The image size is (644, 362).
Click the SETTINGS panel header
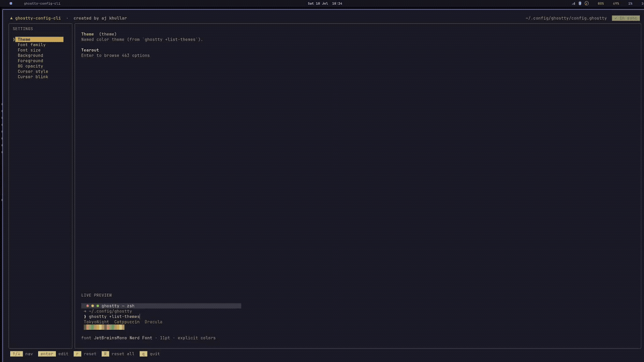pyautogui.click(x=23, y=29)
